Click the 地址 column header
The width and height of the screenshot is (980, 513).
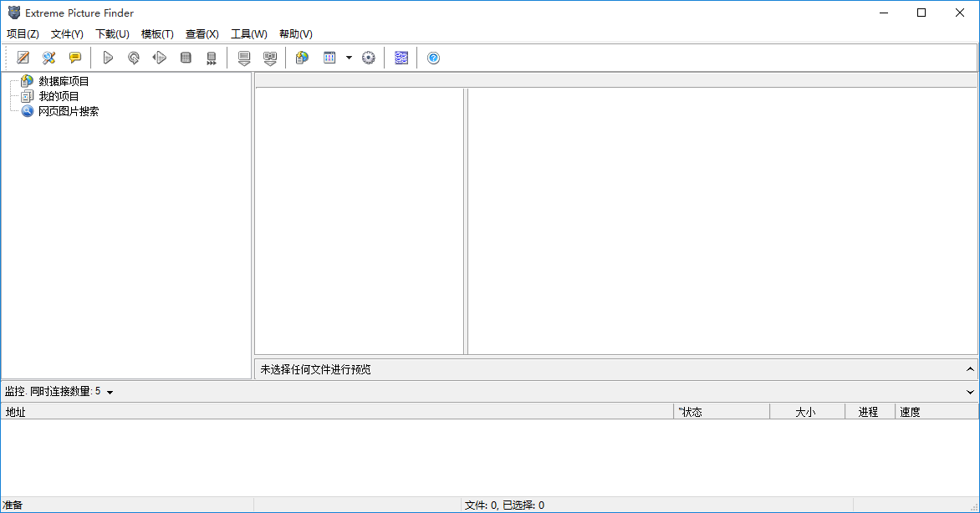[x=337, y=412]
